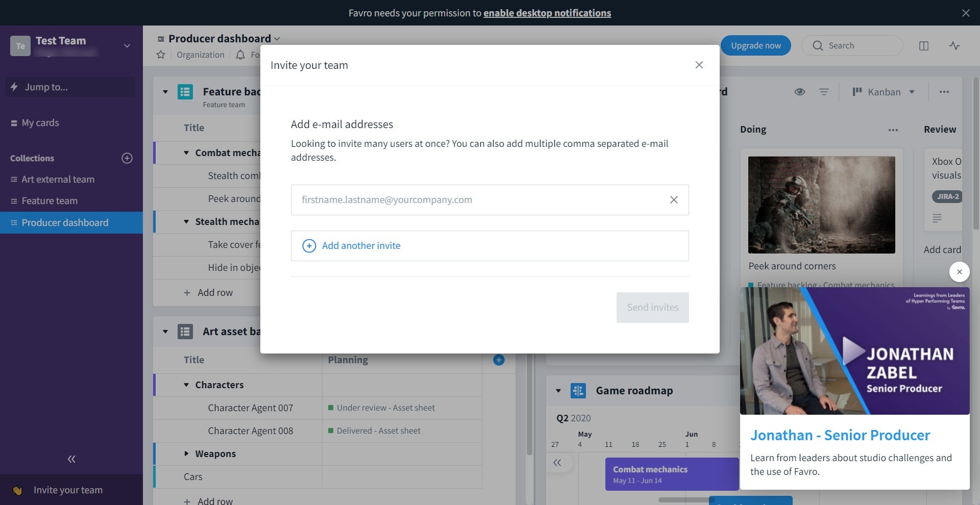Click the Peek around corners card image
980x505 pixels.
tap(822, 205)
